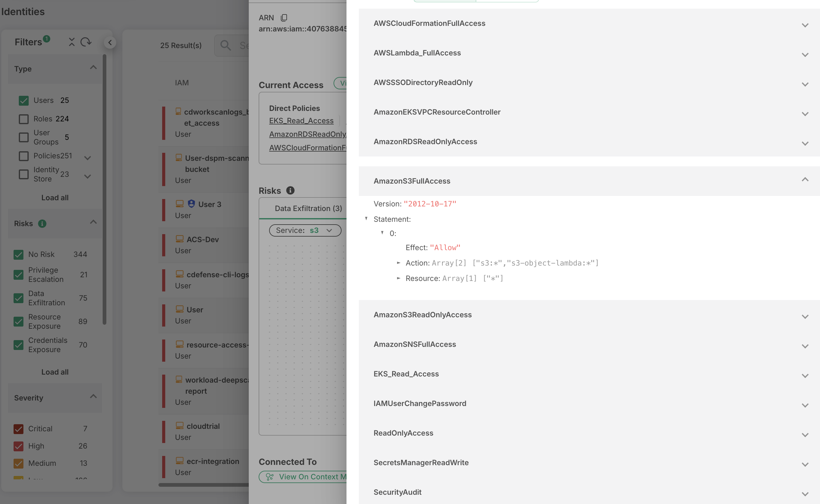Open the EKS_Read_Access direct policy link
The image size is (820, 504).
coord(301,121)
